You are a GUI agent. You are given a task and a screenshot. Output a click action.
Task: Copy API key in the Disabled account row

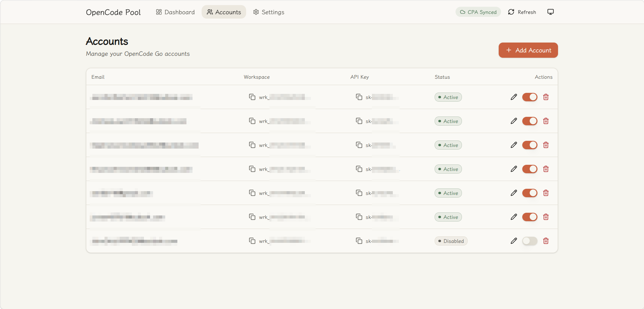point(359,241)
